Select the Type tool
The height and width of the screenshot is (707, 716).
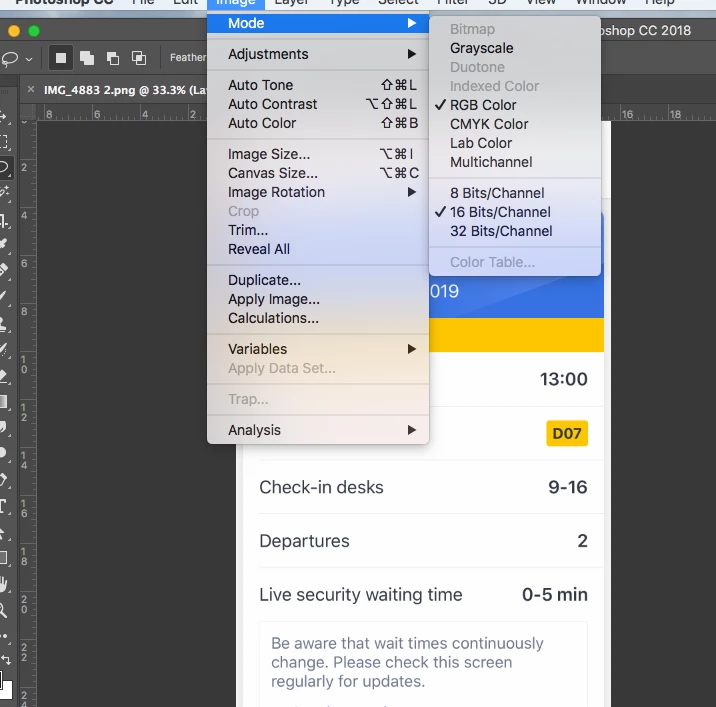click(x=4, y=506)
